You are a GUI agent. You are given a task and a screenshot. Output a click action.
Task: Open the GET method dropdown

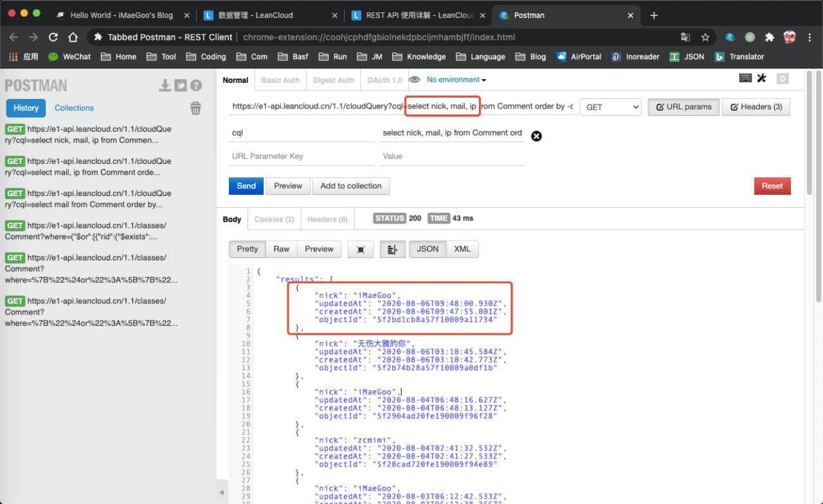pyautogui.click(x=611, y=107)
